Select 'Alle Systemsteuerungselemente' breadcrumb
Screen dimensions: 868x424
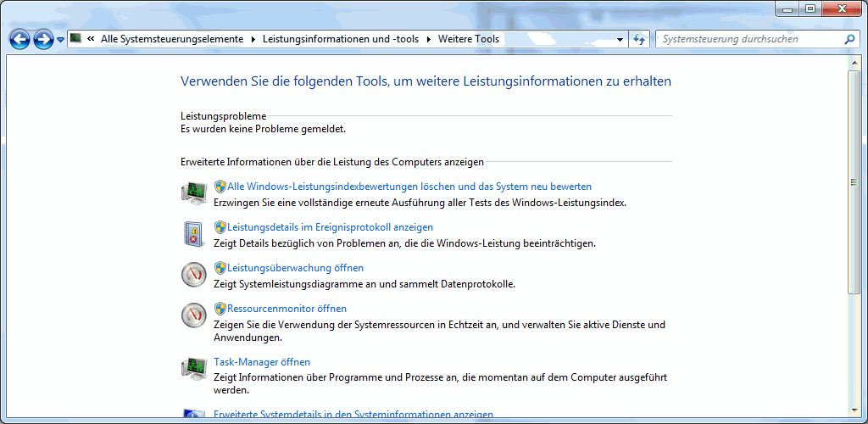172,39
